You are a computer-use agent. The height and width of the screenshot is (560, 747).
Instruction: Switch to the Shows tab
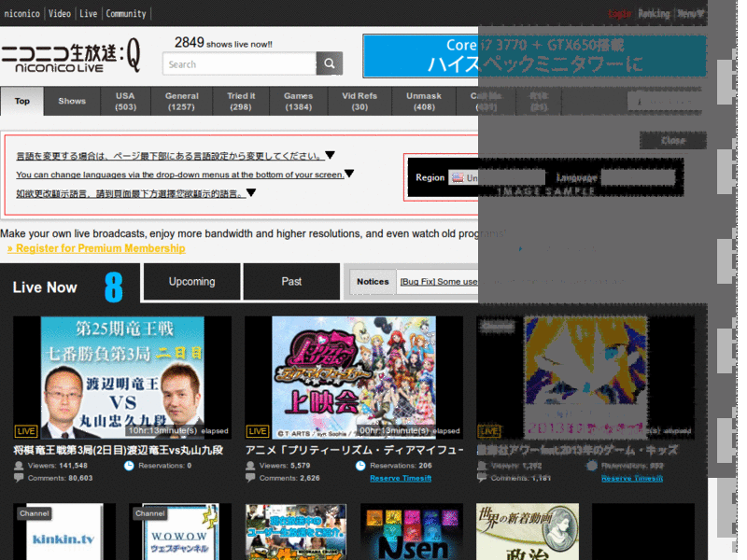pyautogui.click(x=72, y=101)
